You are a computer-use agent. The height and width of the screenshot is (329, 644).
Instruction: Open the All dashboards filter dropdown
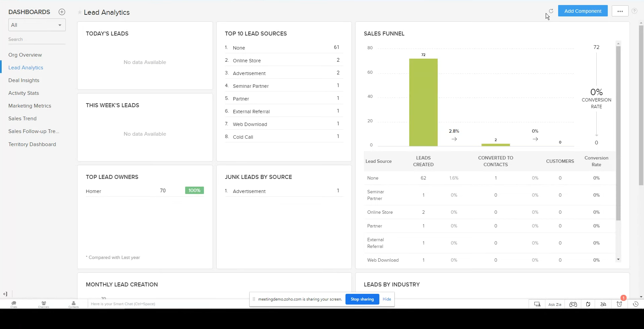(37, 25)
